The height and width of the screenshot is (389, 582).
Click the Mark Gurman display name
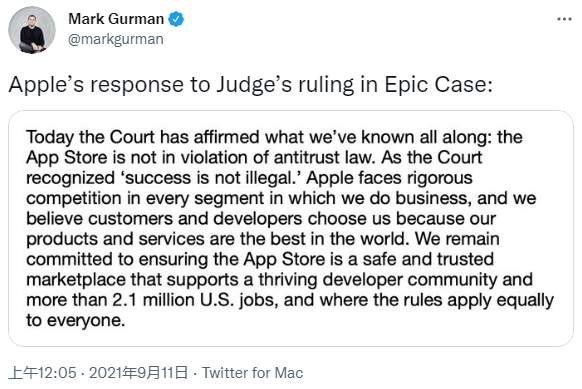click(x=116, y=19)
